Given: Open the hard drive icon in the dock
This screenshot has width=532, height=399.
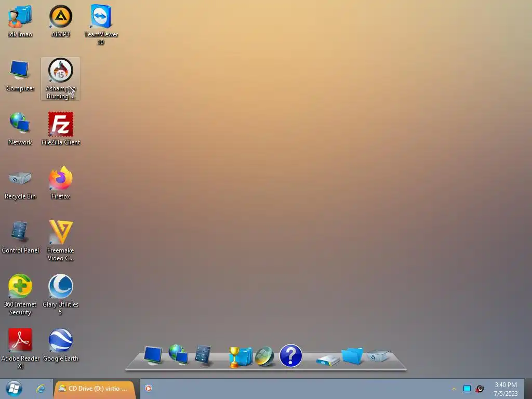Looking at the screenshot, I should click(x=327, y=360).
